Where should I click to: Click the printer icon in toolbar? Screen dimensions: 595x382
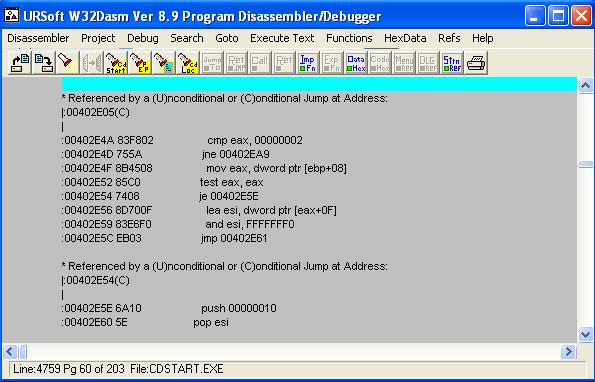pos(476,63)
